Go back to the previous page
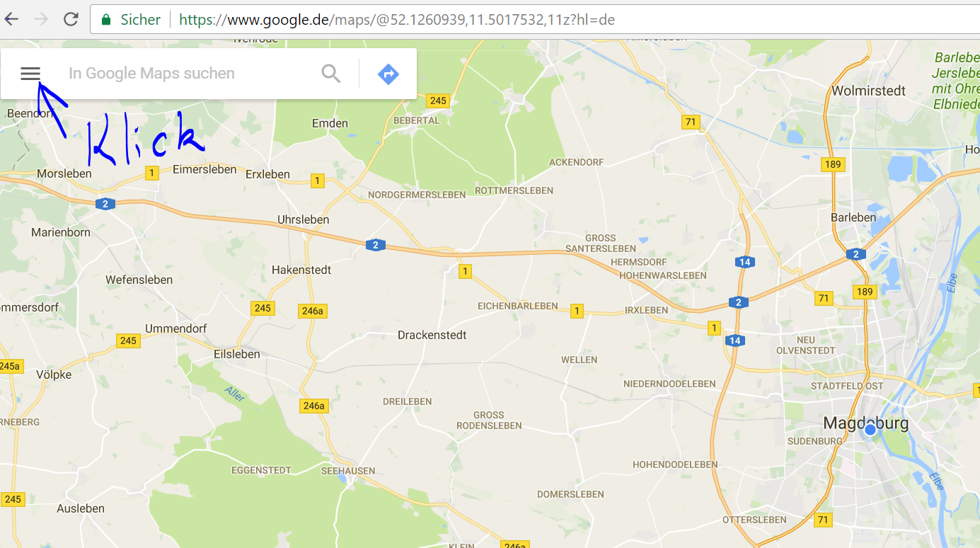This screenshot has height=548, width=980. [x=12, y=19]
